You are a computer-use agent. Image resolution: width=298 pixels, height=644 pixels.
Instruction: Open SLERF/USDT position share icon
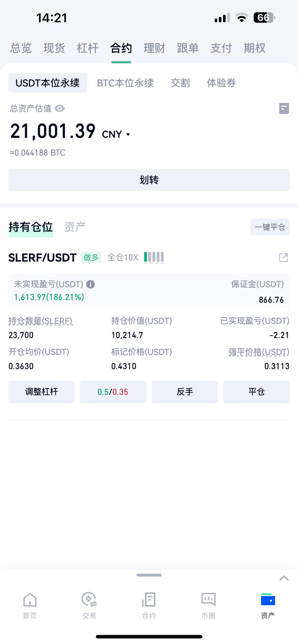(283, 257)
